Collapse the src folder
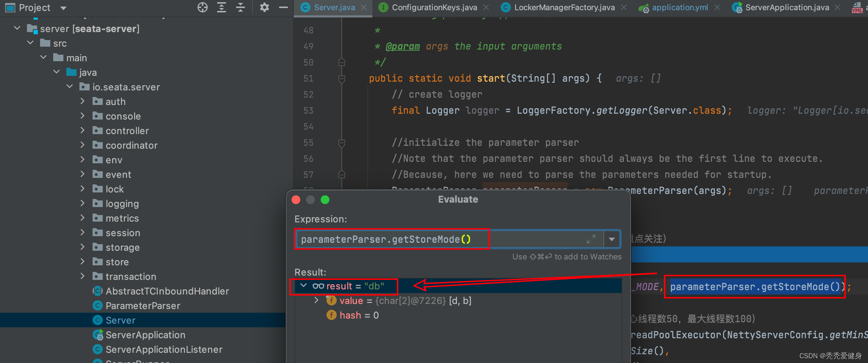The width and height of the screenshot is (868, 363). click(31, 43)
